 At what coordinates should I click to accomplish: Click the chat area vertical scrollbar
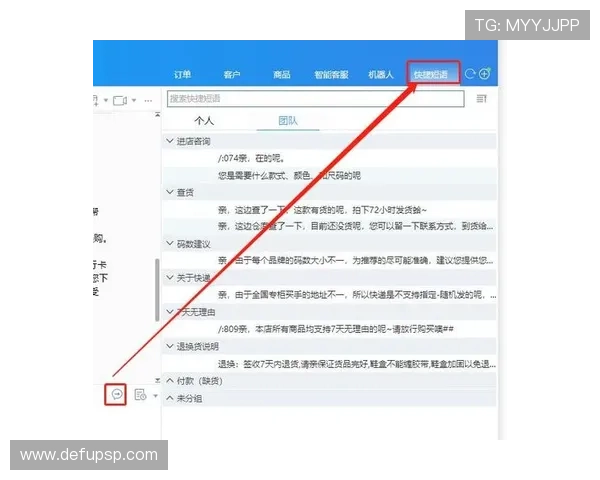(x=157, y=290)
